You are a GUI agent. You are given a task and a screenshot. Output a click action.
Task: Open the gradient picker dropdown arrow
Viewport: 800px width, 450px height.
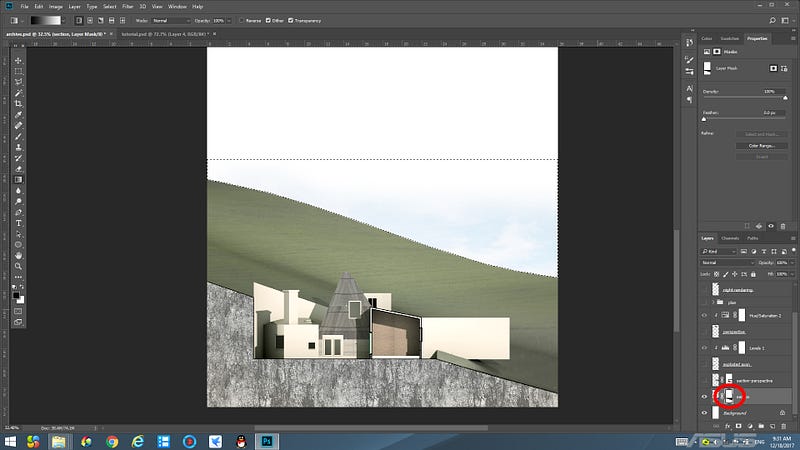(x=63, y=20)
